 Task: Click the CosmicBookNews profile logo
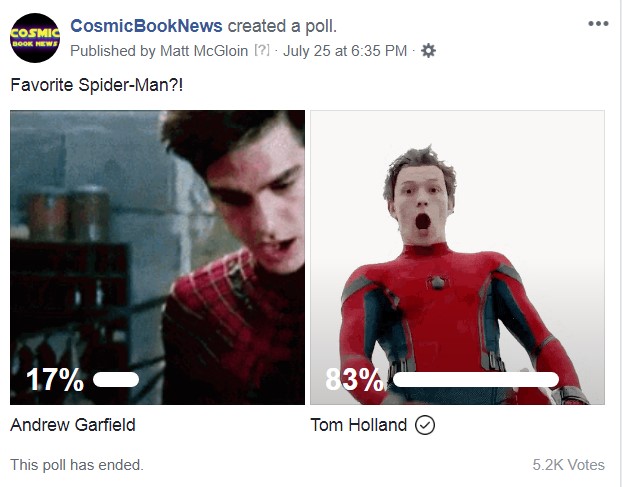point(35,38)
